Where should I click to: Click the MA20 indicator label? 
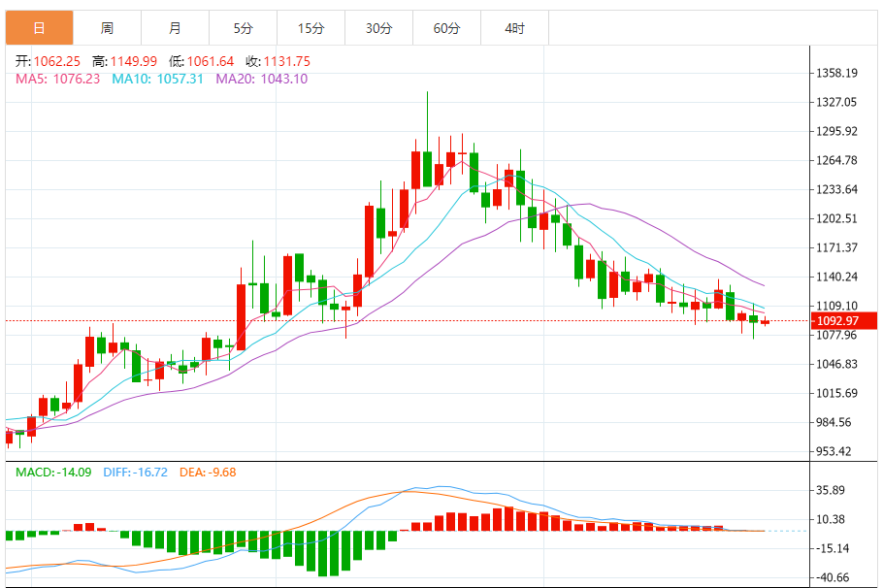tap(262, 79)
